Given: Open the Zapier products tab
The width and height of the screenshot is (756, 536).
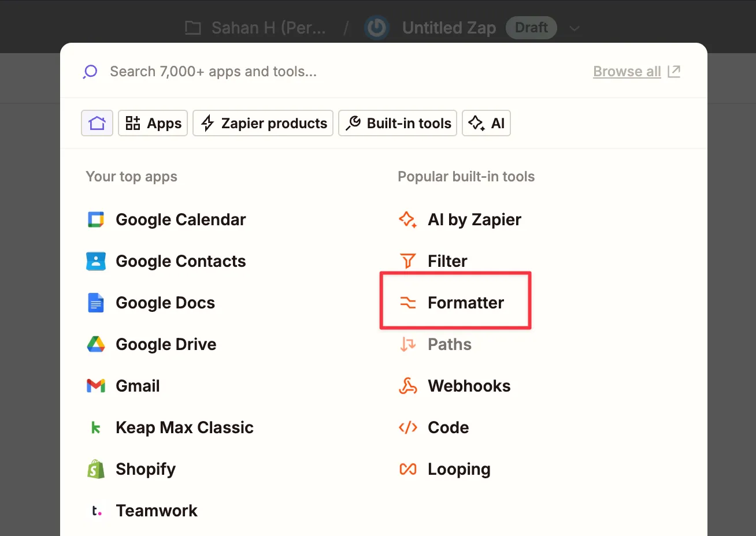Looking at the screenshot, I should (263, 123).
